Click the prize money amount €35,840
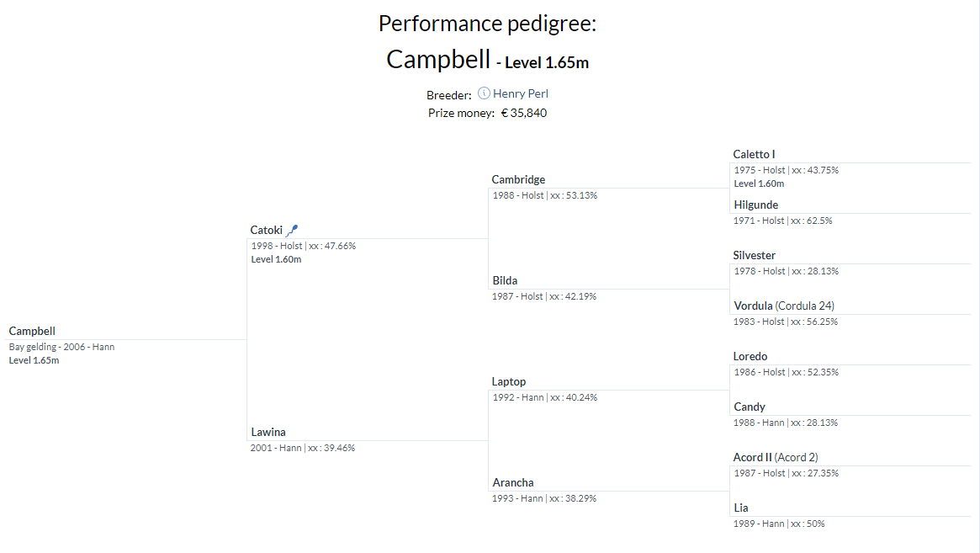Screen dimensions: 980x553 pos(523,113)
